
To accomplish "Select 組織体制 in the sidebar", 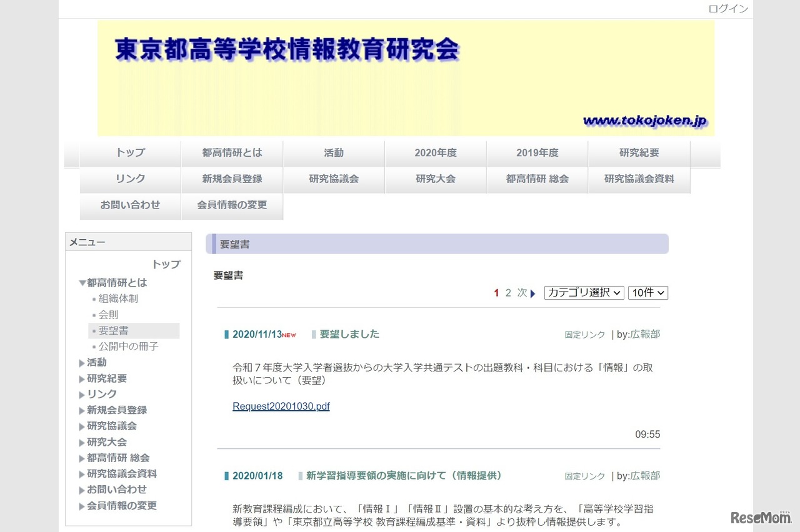I will coord(118,298).
